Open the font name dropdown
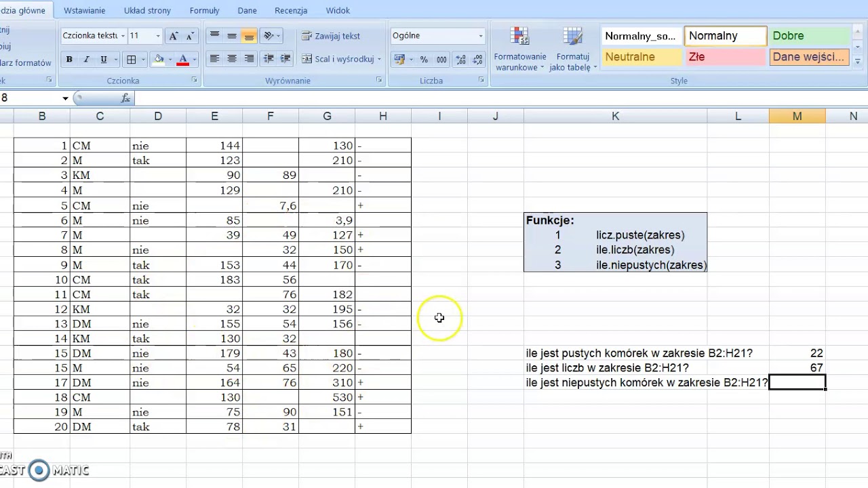The height and width of the screenshot is (488, 868). tap(123, 36)
